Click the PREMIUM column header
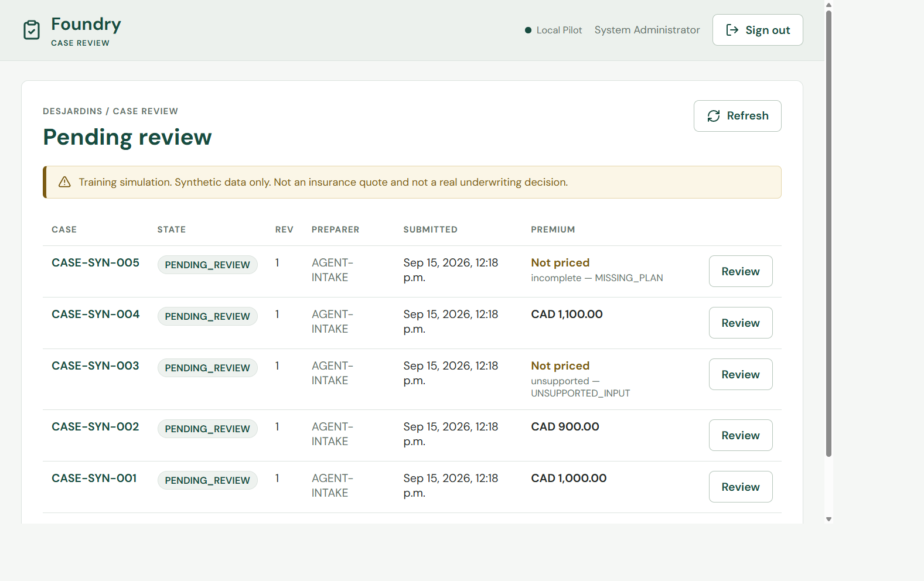The image size is (924, 581). click(553, 230)
